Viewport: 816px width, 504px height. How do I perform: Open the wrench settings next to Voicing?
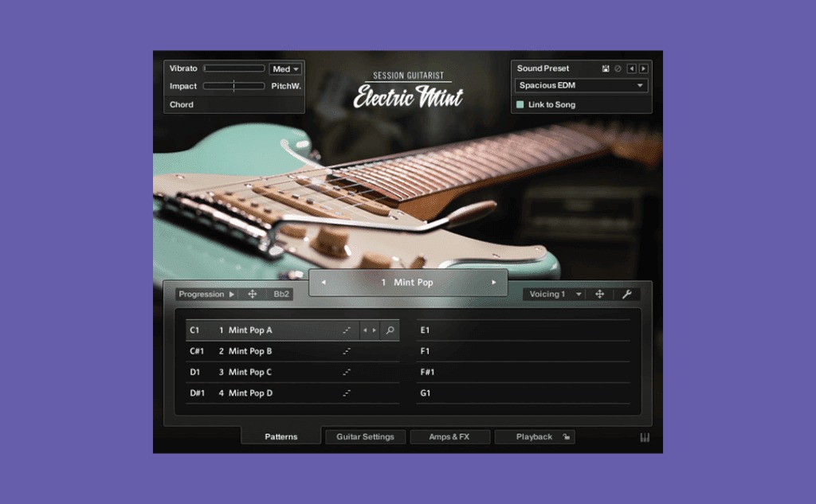[626, 295]
